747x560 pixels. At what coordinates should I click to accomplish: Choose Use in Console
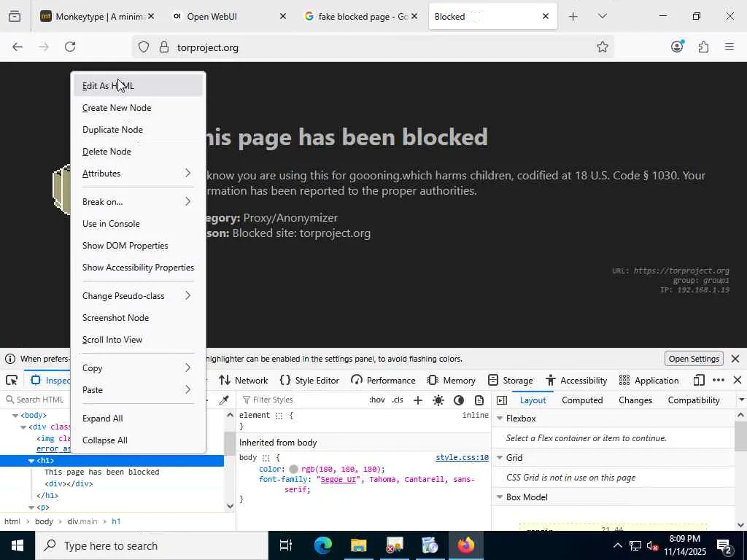pyautogui.click(x=138, y=224)
